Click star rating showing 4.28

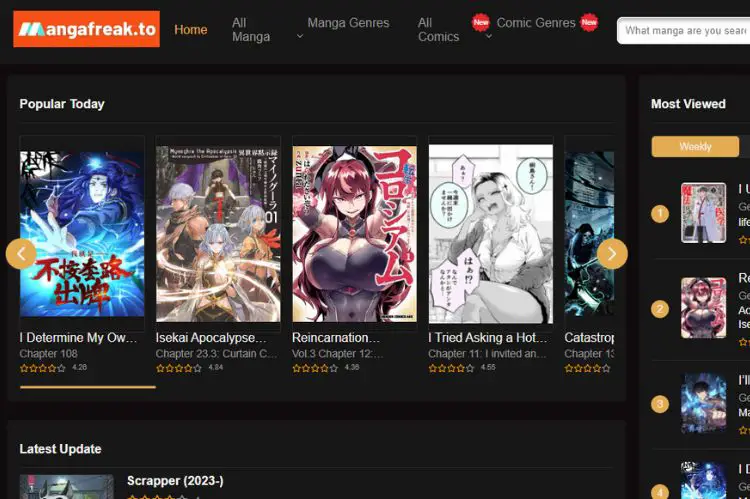tap(43, 368)
